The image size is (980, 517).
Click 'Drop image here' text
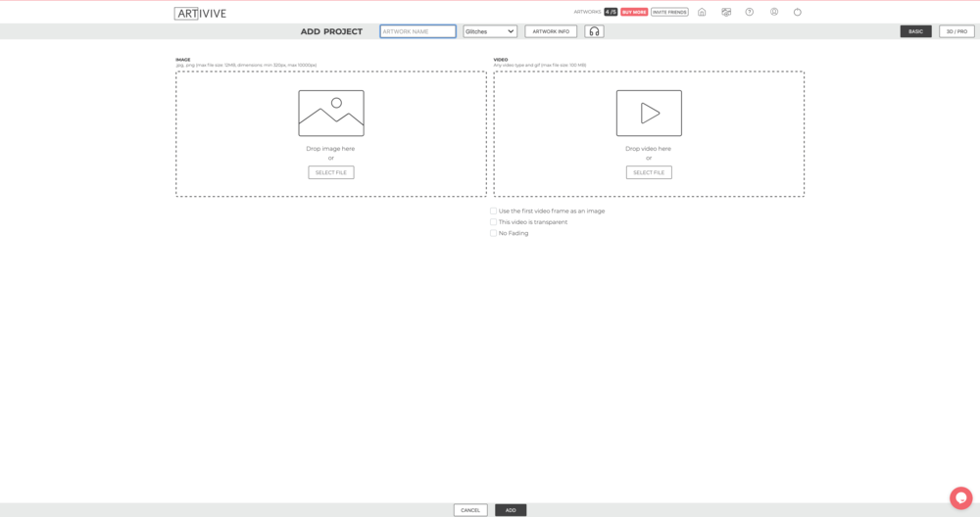(x=330, y=149)
